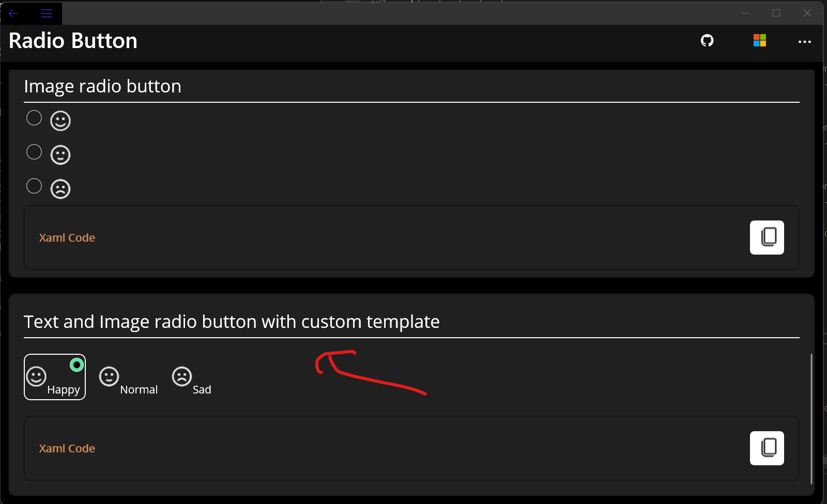
Task: Collapse the navigation pane with the menu toggle
Action: (46, 13)
